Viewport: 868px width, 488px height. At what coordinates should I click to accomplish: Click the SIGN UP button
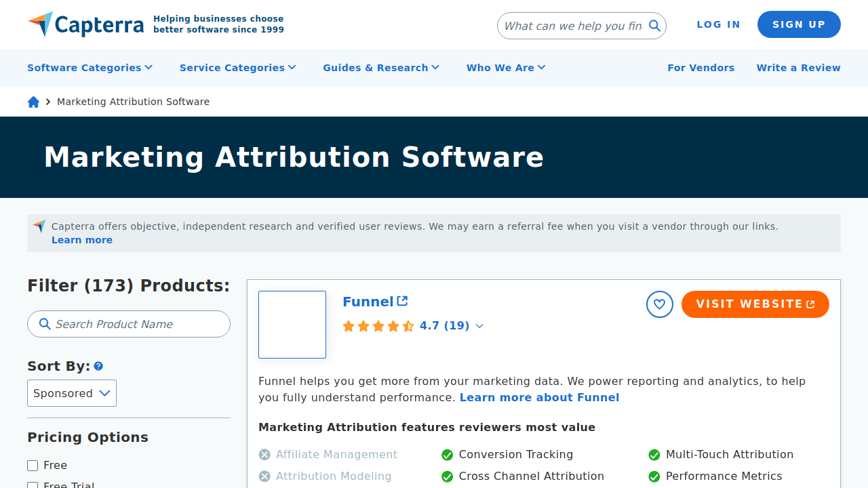[x=799, y=24]
